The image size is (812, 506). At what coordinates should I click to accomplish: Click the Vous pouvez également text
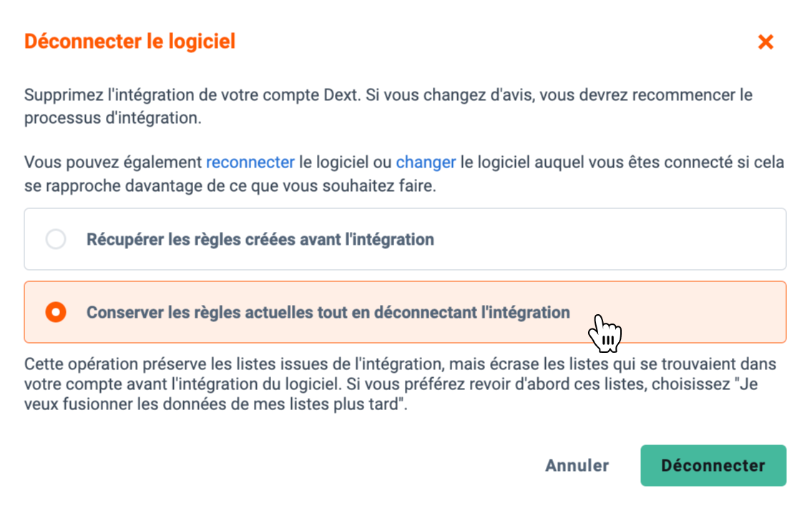point(113,162)
